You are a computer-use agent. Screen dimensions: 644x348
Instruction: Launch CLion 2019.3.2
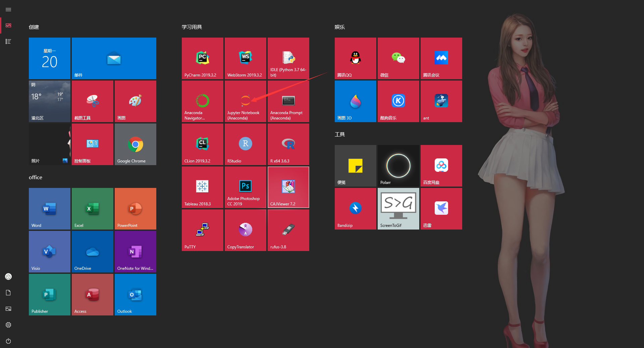pos(203,144)
